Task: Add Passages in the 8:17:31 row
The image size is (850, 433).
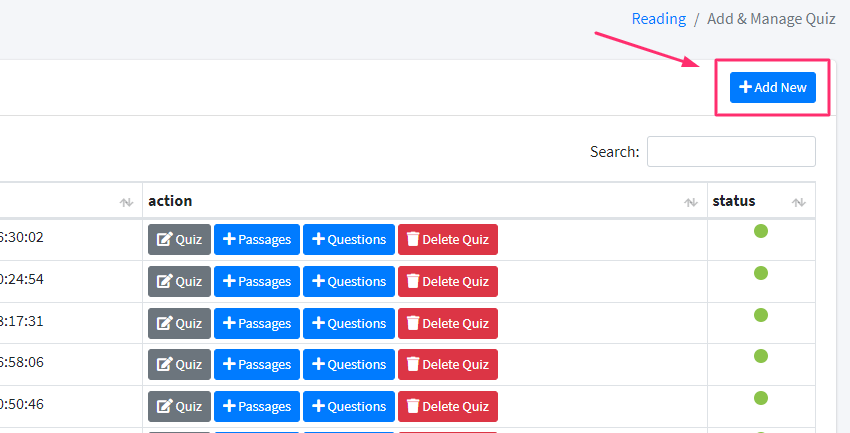Action: click(x=257, y=324)
